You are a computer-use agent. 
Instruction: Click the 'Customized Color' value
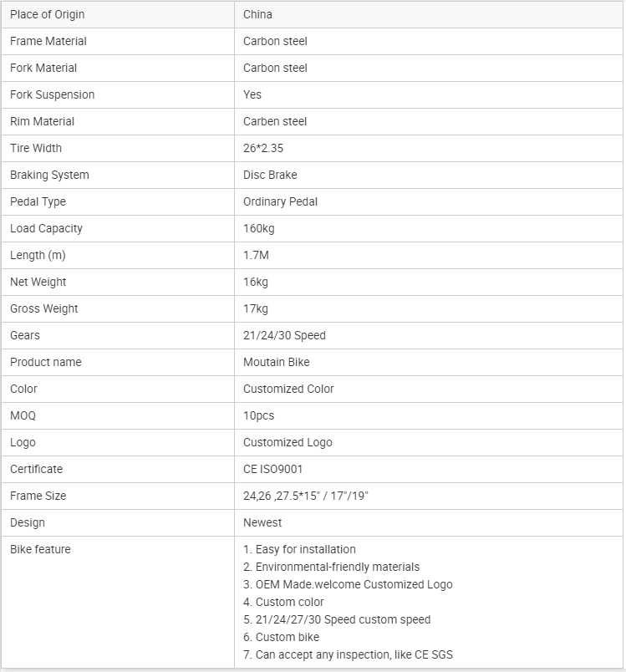288,389
